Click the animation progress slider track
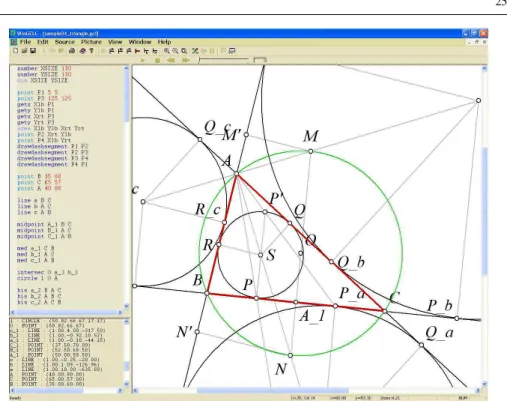Image resolution: width=507 pixels, height=401 pixels. pos(223,60)
